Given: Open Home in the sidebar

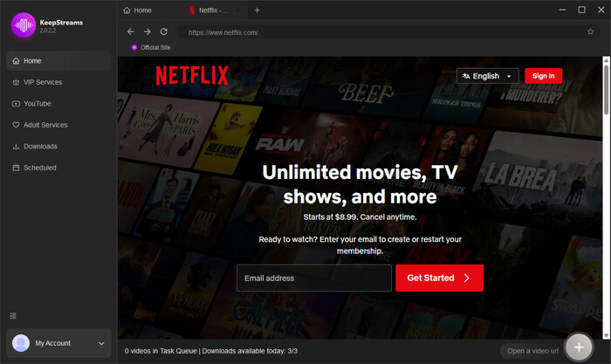Looking at the screenshot, I should pos(58,61).
